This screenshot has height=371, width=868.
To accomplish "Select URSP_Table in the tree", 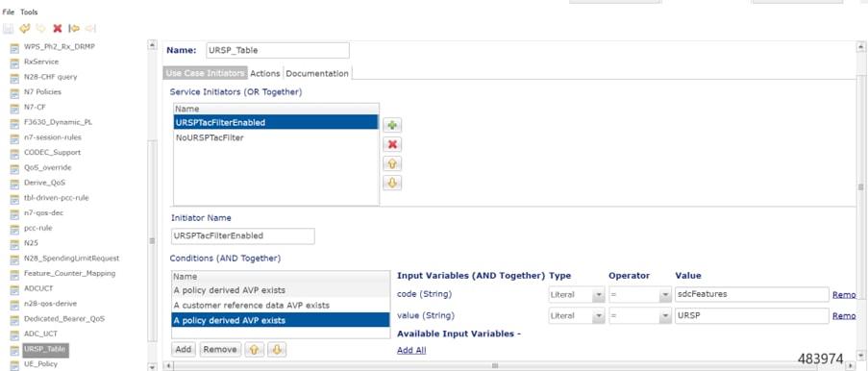I will pos(44,350).
